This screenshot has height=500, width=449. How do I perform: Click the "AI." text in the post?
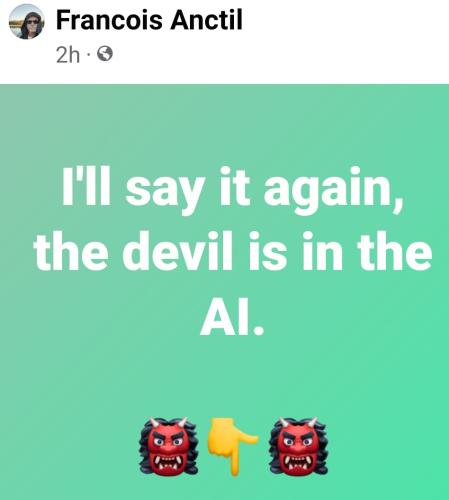[232, 317]
